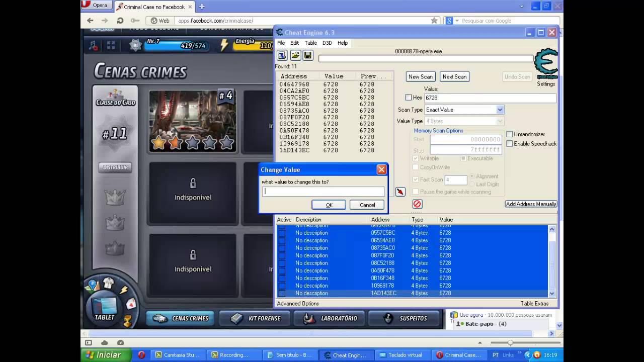
Task: Reload the page in Opera
Action: pos(120,21)
